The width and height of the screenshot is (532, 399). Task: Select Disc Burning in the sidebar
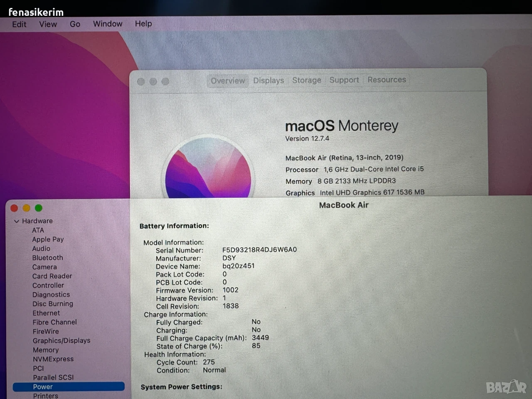coord(53,304)
